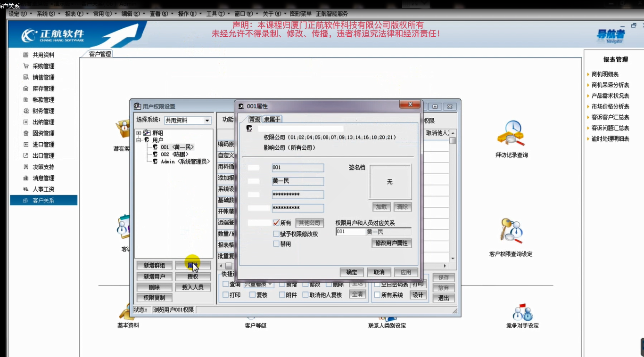The width and height of the screenshot is (644, 357).
Task: Collapse the 用户 tree node
Action: [139, 140]
